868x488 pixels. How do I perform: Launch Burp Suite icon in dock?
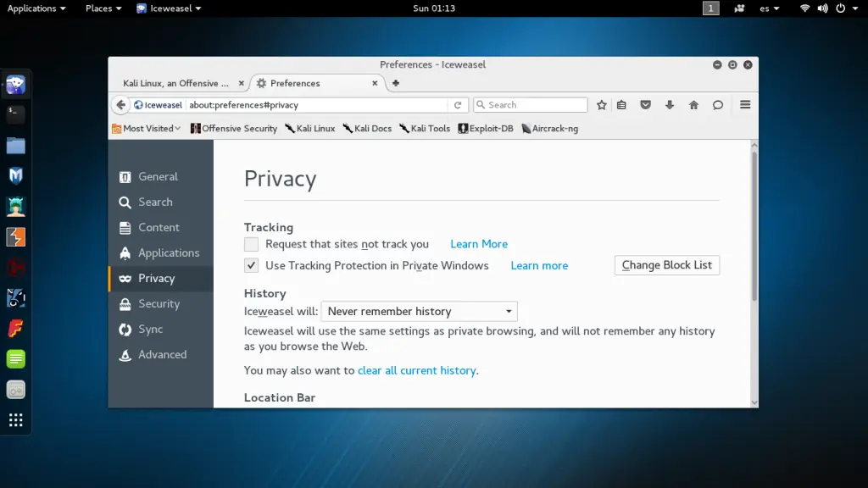pyautogui.click(x=15, y=237)
